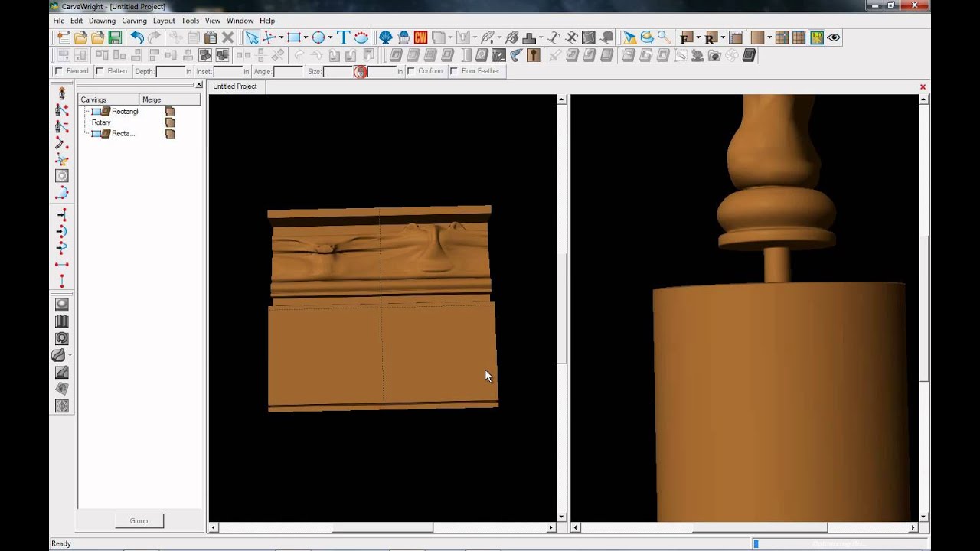The width and height of the screenshot is (980, 551).
Task: Select the Dome carving tool in the left sidebar
Action: point(62,305)
